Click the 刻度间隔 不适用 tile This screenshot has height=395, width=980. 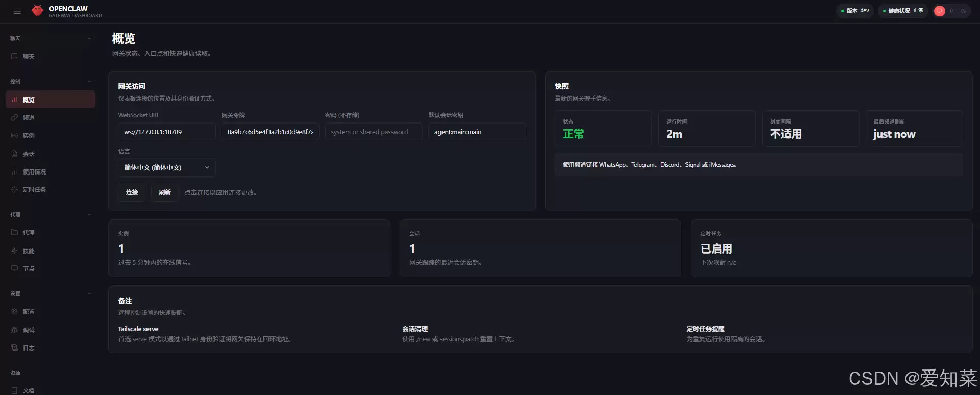point(811,129)
